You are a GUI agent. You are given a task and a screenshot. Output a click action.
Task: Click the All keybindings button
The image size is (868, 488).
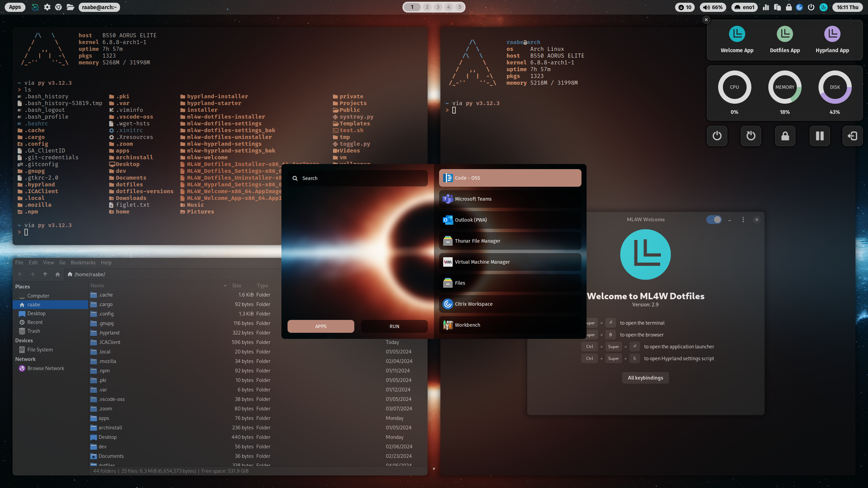[645, 378]
